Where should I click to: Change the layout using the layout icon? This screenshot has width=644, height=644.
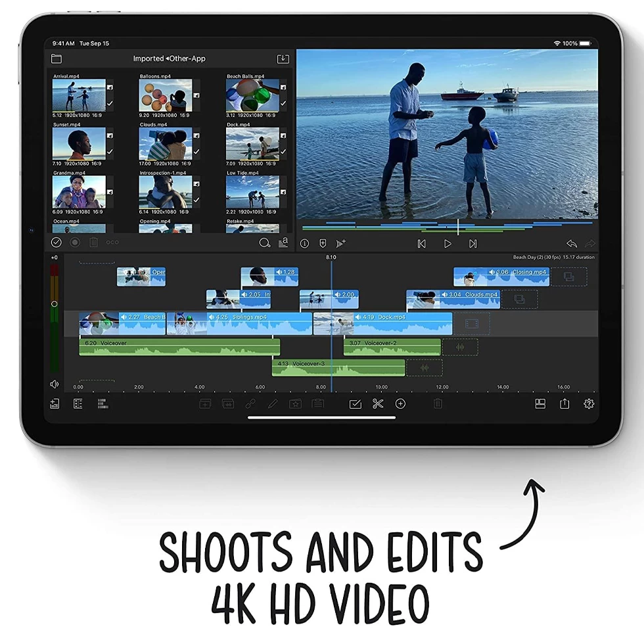(540, 403)
